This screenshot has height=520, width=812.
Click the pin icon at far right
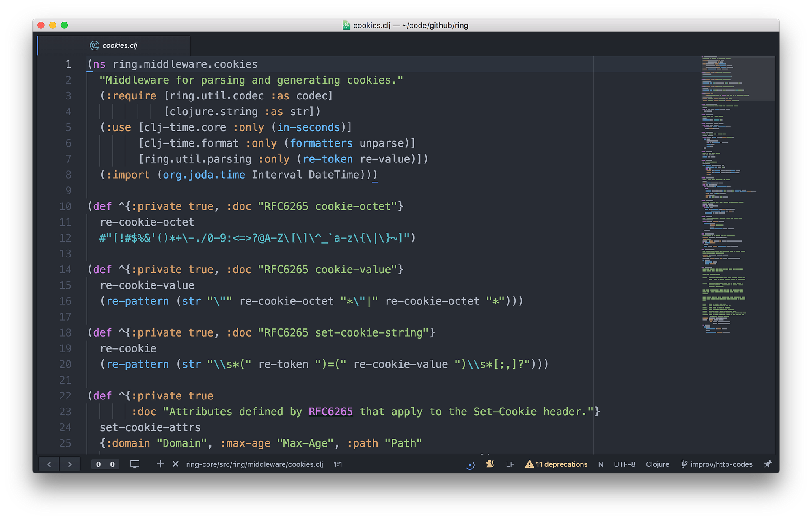pos(767,464)
